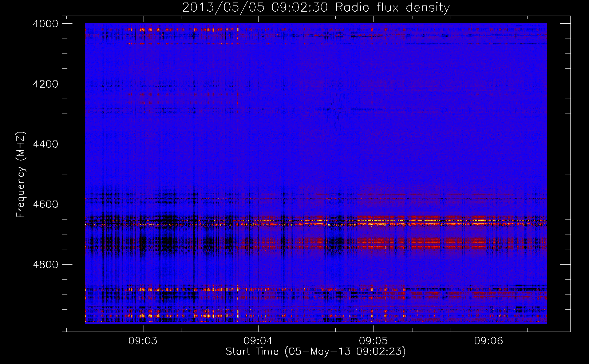The image size is (589, 364).
Task: Click the 4400 frequency axis label
Action: coord(46,144)
